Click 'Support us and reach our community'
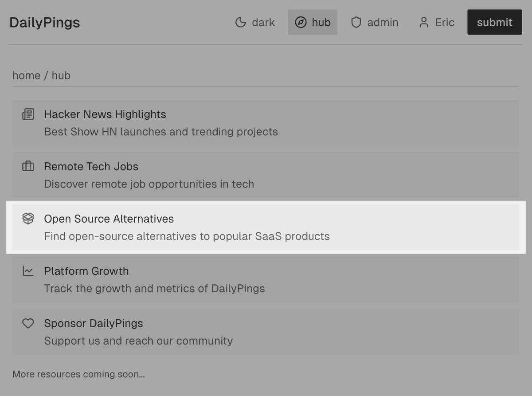The image size is (532, 396). 138,341
